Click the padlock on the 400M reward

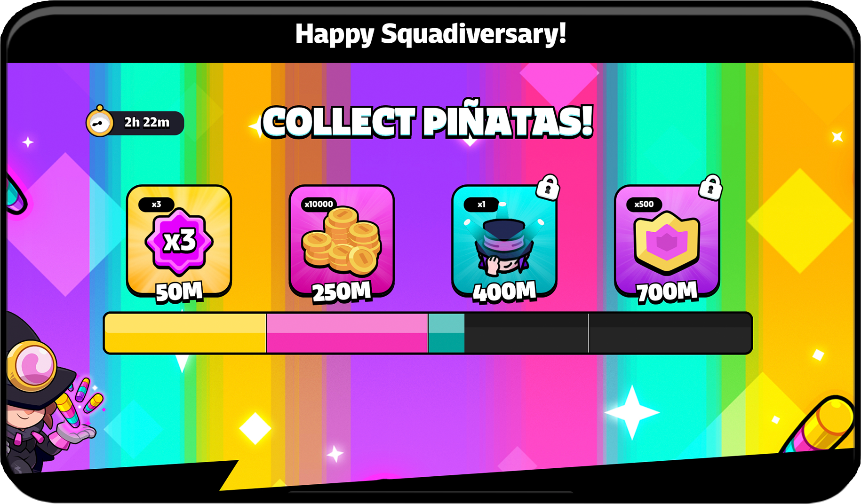pos(548,187)
